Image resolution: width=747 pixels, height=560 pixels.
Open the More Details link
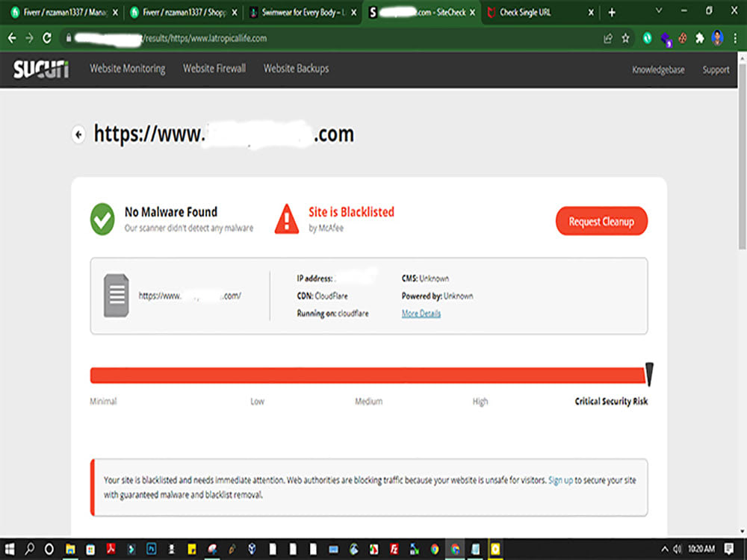point(421,314)
